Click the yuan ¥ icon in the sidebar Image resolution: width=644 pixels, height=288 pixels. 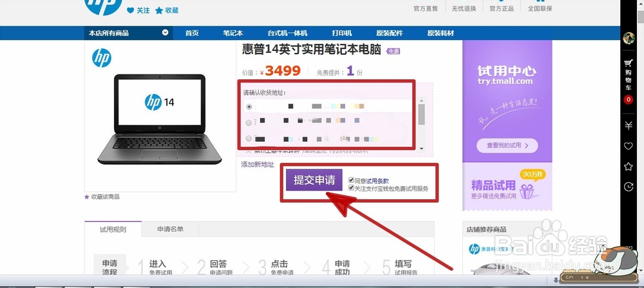pyautogui.click(x=629, y=126)
